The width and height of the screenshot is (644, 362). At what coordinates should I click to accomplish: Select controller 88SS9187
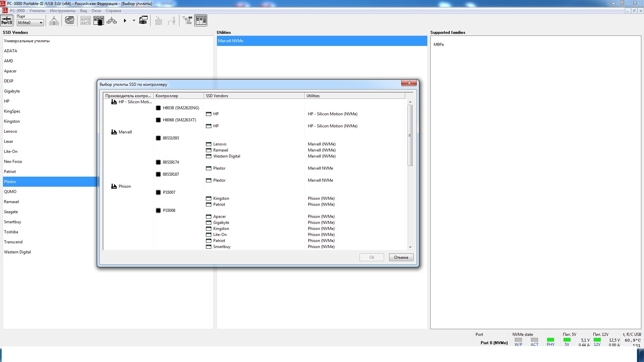click(171, 174)
